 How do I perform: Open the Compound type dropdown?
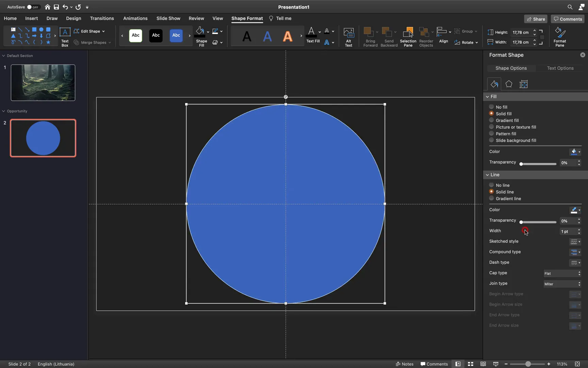(575, 252)
